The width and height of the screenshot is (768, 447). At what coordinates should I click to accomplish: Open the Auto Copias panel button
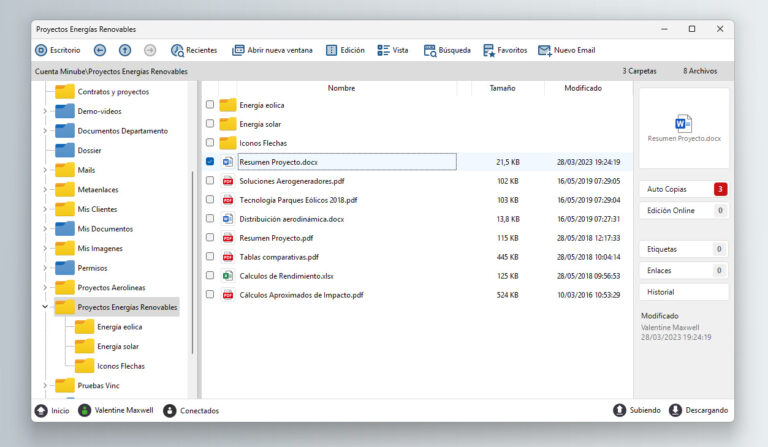point(684,189)
